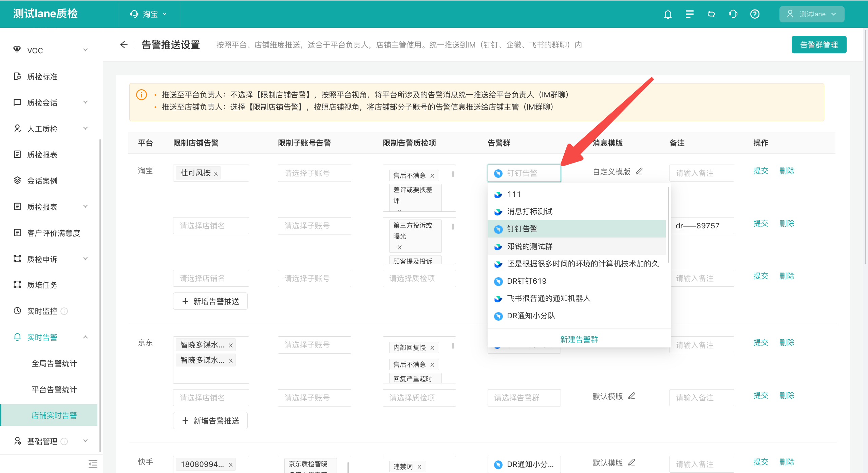
Task: Click 新增告警推送 under 淘宝 section
Action: pos(210,301)
